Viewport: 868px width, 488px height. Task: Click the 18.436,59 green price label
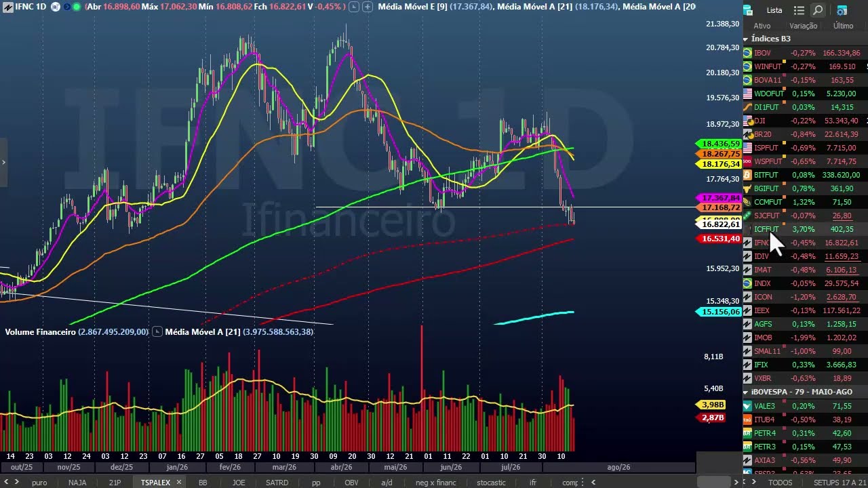720,144
